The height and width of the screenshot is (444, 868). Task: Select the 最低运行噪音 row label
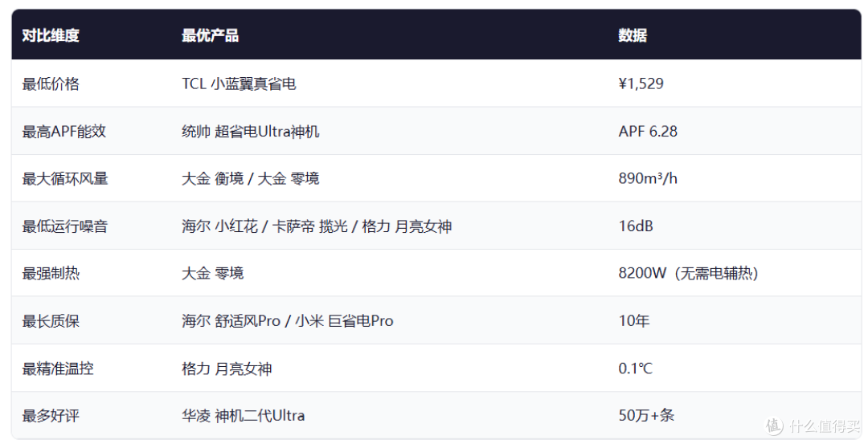(65, 226)
